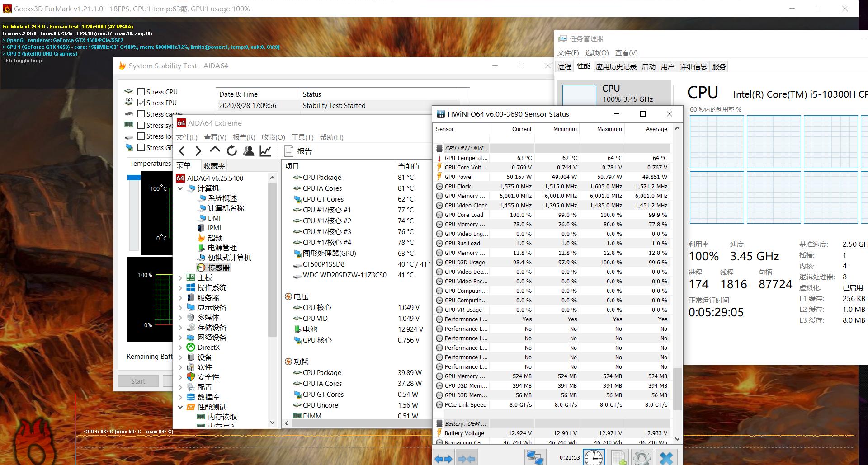
Task: Tick the Stress cache checkbox
Action: (x=141, y=114)
